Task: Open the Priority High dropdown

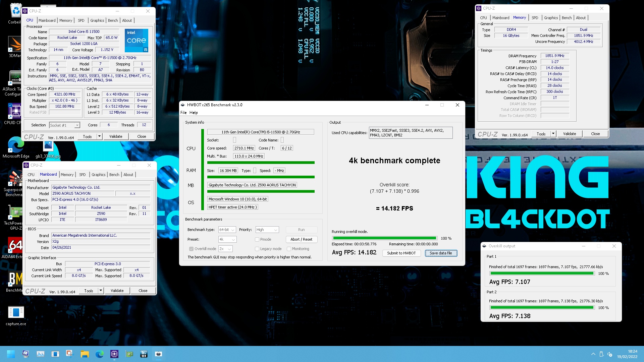Action: tap(267, 230)
